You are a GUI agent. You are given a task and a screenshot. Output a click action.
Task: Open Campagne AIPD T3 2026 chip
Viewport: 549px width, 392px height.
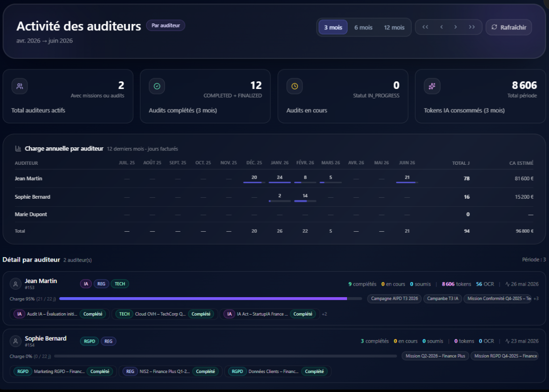(x=394, y=299)
